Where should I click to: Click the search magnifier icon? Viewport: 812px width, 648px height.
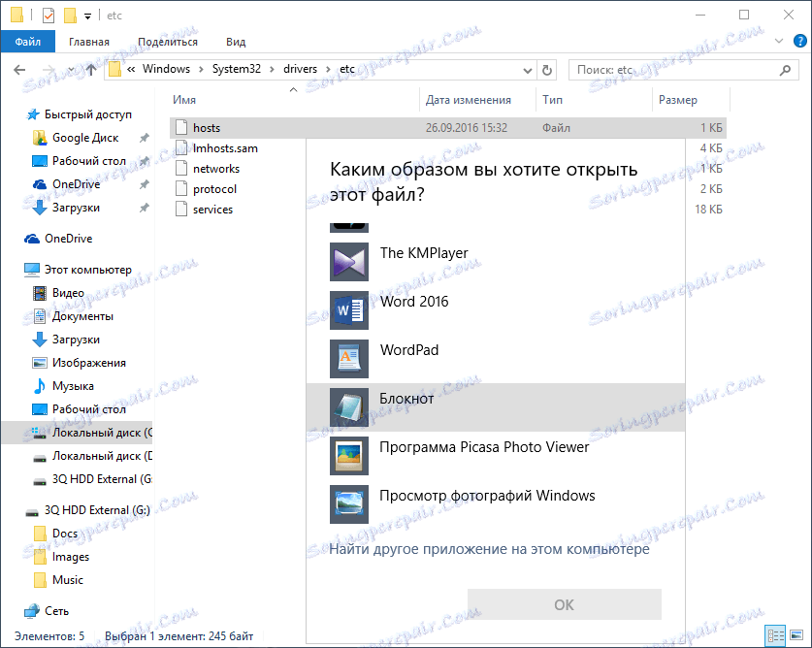(785, 70)
